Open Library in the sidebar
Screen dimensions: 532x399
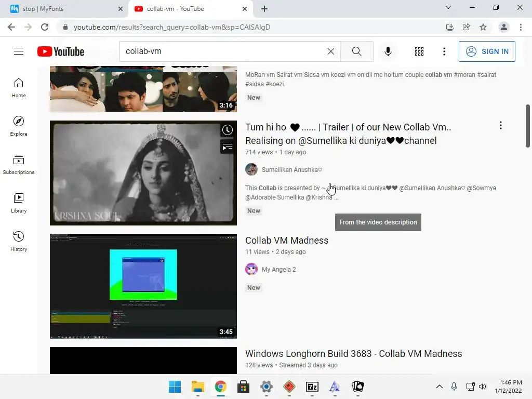(x=19, y=203)
